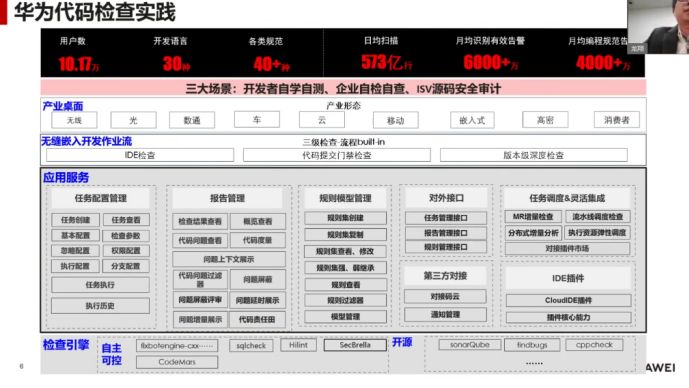
Task: Click the 'CodeMars' engine box
Action: (x=177, y=362)
